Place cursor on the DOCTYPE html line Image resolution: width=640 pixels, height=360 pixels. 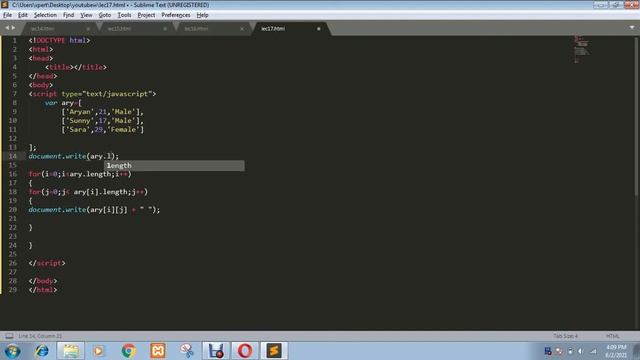click(x=59, y=40)
